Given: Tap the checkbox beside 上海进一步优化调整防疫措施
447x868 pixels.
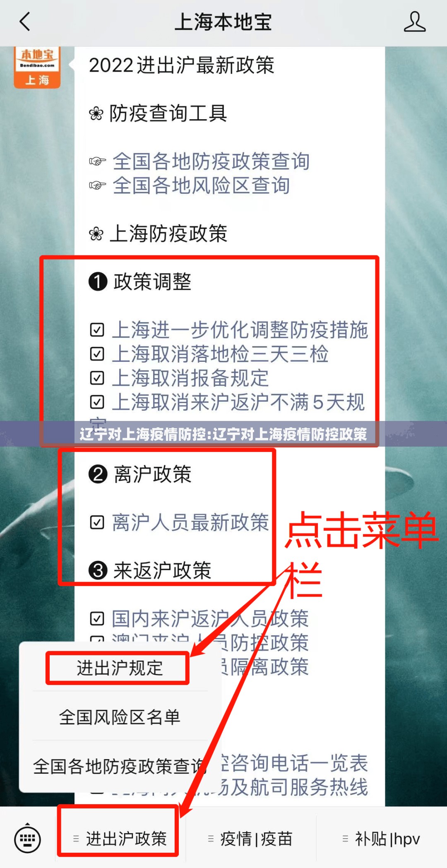Looking at the screenshot, I should (x=97, y=330).
